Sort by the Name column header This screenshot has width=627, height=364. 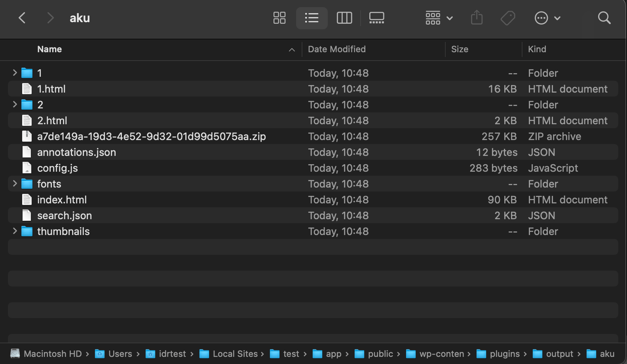(49, 49)
